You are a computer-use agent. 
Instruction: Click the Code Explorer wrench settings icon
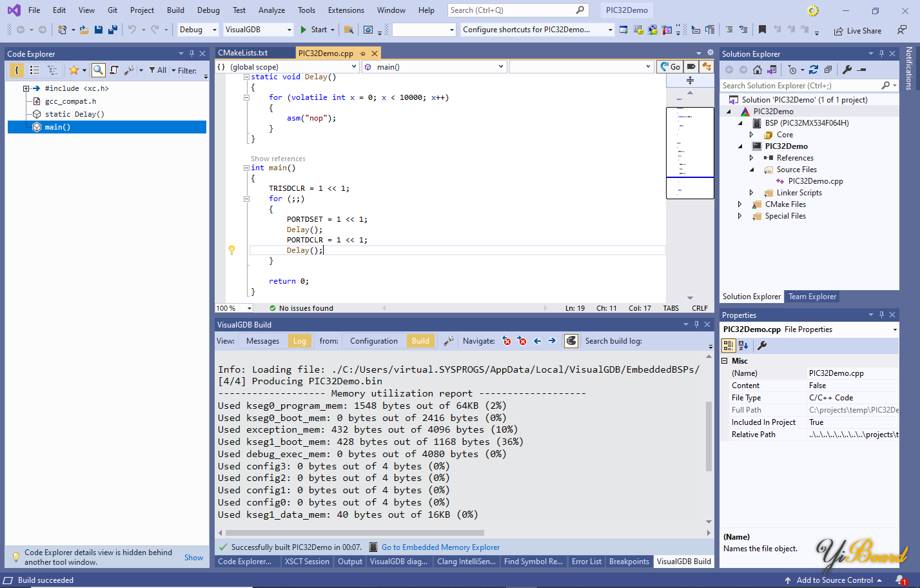point(129,70)
